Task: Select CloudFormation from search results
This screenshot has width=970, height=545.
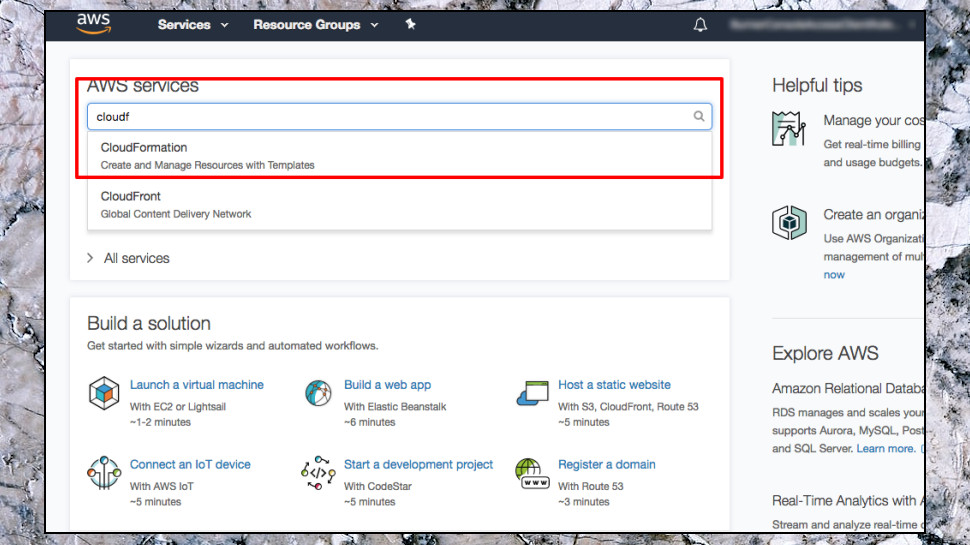Action: tap(400, 156)
